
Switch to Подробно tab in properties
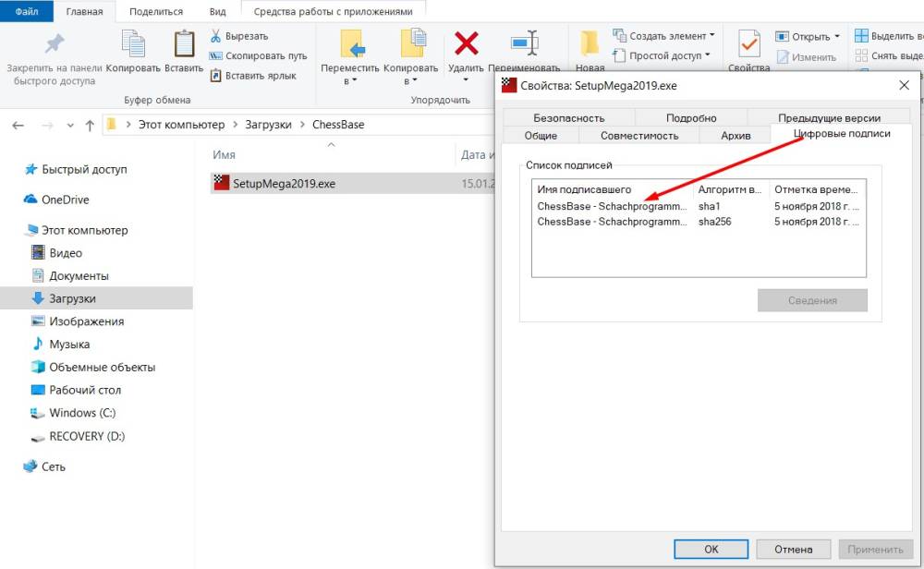click(691, 118)
